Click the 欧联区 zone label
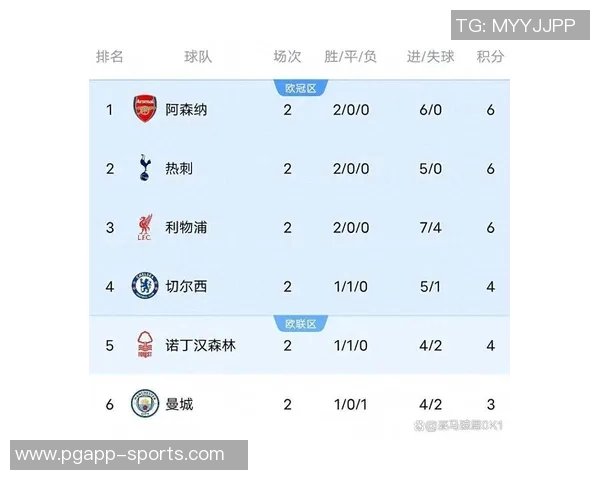Image resolution: width=600 pixels, height=480 pixels. click(301, 323)
